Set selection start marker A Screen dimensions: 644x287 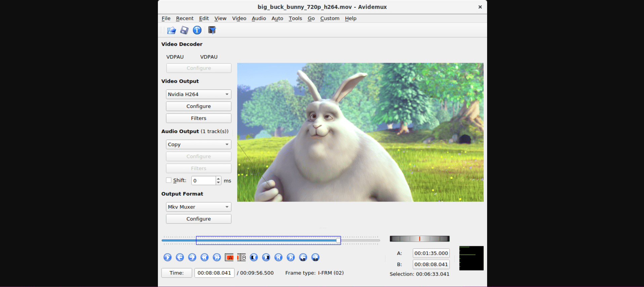[x=229, y=257]
